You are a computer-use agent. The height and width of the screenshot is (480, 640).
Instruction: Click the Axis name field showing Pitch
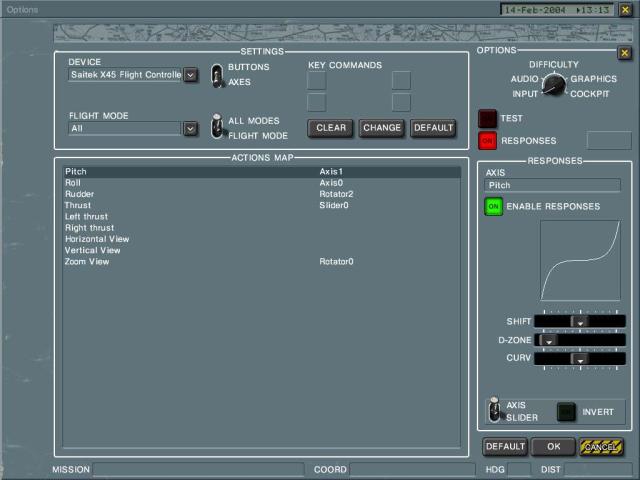(552, 185)
